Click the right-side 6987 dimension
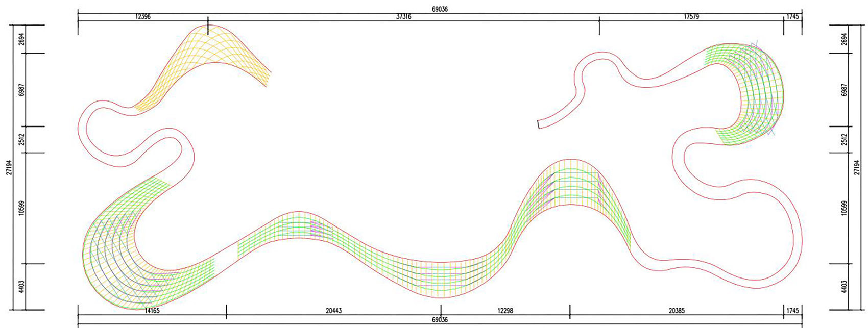 pyautogui.click(x=843, y=90)
